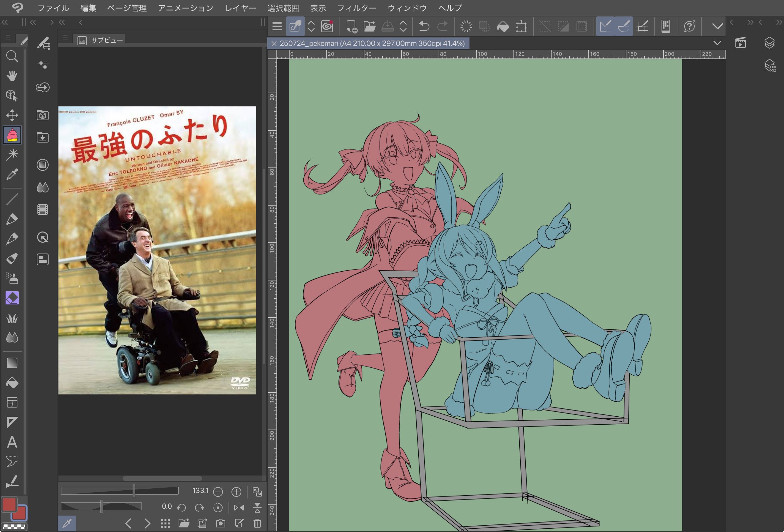
Task: Click the stepper arrows beside edit icon
Action: point(311,26)
